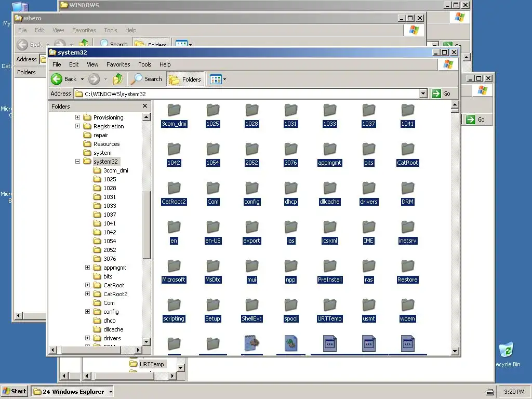Open the Help menu in system32 window
This screenshot has width=532, height=399.
tap(165, 64)
